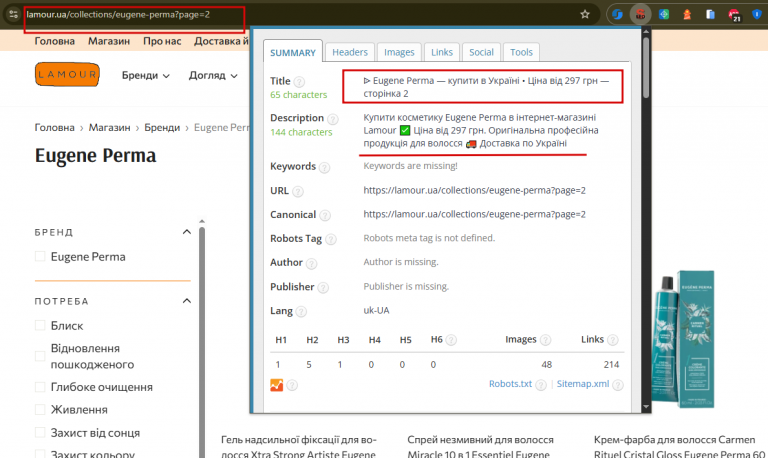Switch to the Social tab
Image resolution: width=768 pixels, height=458 pixels.
pyautogui.click(x=481, y=52)
